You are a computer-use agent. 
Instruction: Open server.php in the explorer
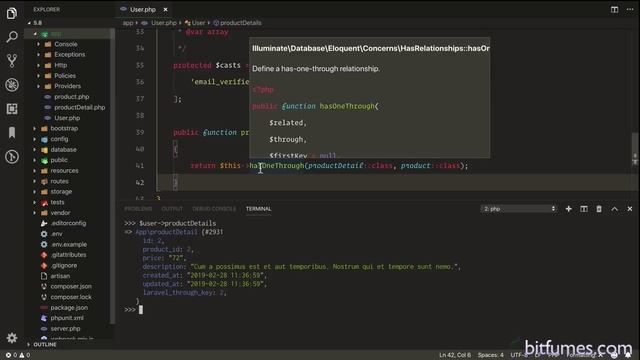[x=65, y=329]
